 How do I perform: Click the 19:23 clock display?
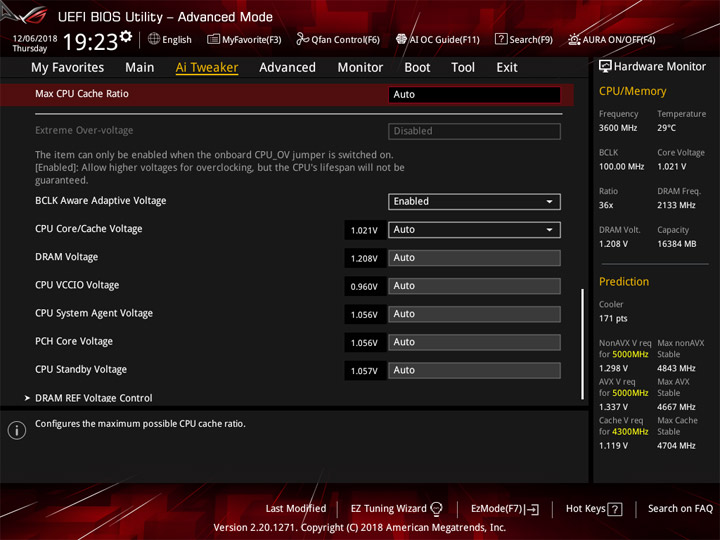point(90,42)
